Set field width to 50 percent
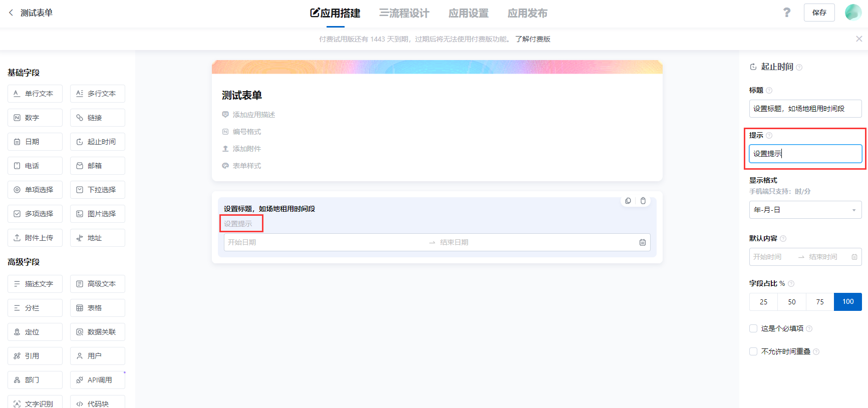The height and width of the screenshot is (408, 868). click(x=792, y=302)
